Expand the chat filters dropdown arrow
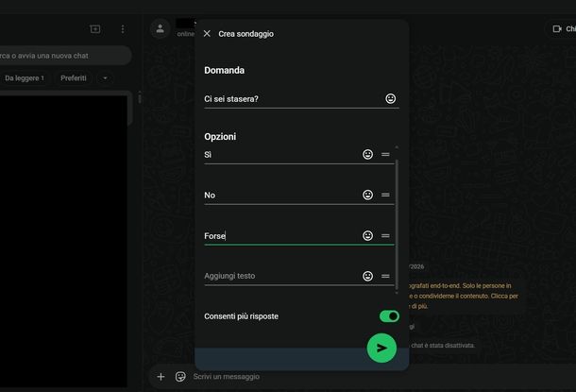Image resolution: width=576 pixels, height=392 pixels. [x=105, y=77]
